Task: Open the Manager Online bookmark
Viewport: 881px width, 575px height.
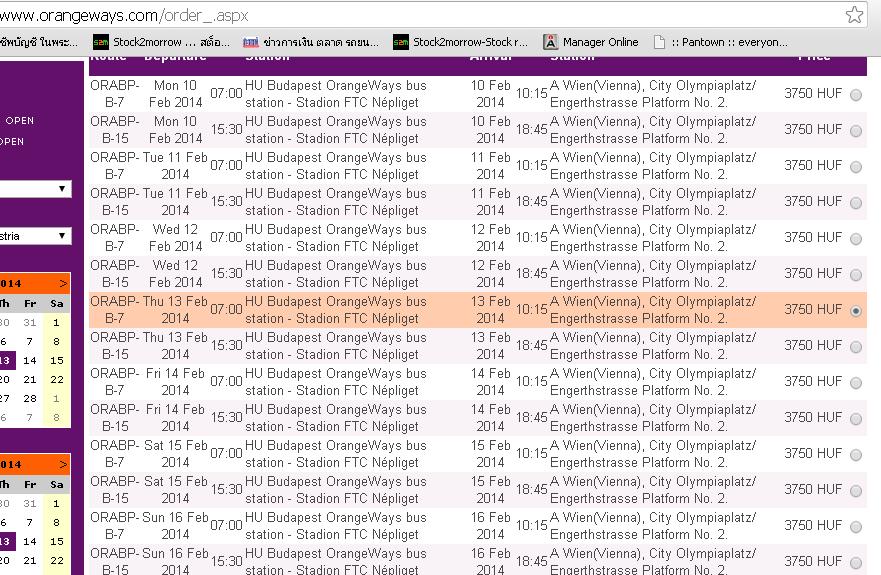Action: click(x=591, y=42)
